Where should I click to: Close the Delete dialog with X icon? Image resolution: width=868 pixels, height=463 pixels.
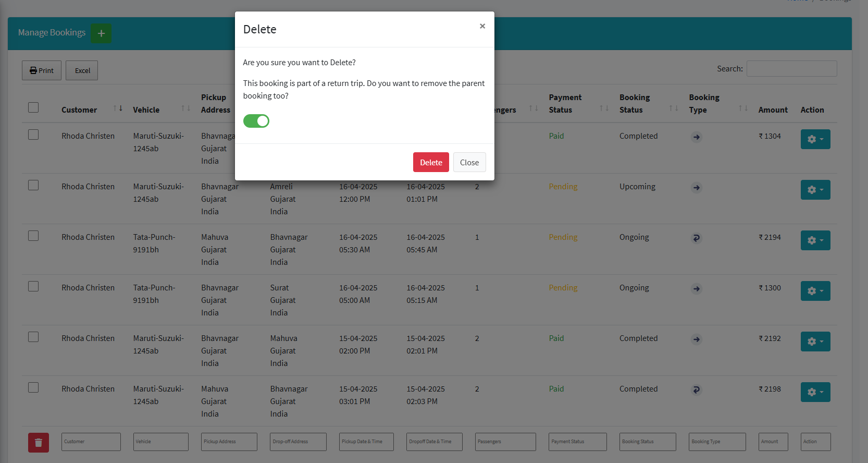(482, 26)
